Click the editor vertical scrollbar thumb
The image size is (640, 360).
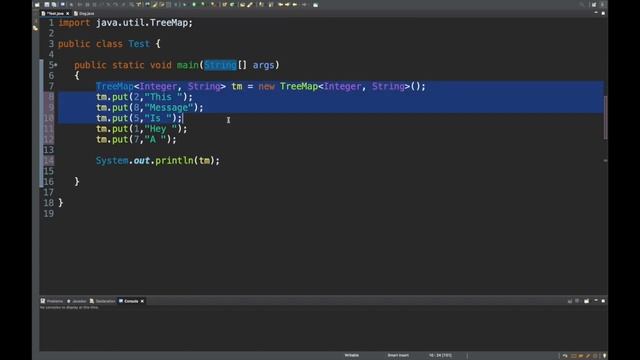click(x=605, y=118)
